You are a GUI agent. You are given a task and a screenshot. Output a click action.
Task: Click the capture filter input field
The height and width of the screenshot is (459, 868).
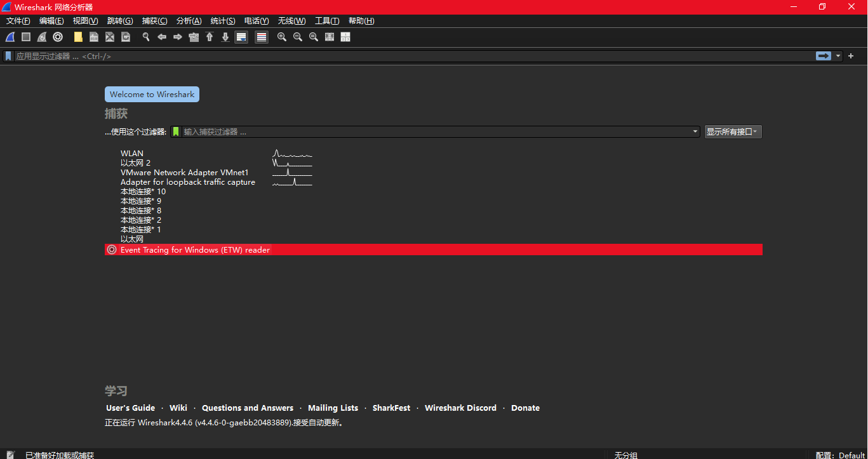437,131
